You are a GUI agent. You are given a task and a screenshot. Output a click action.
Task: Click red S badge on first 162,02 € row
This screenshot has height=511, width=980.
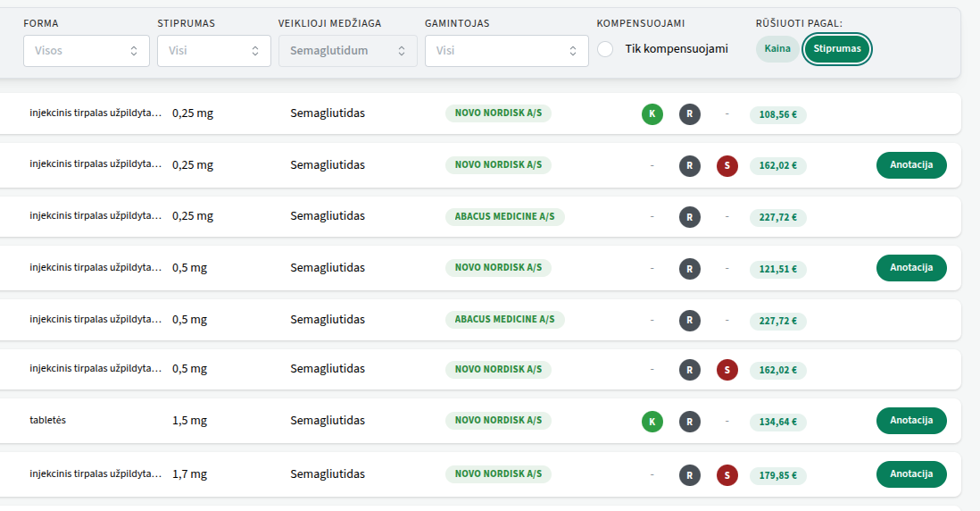point(727,165)
